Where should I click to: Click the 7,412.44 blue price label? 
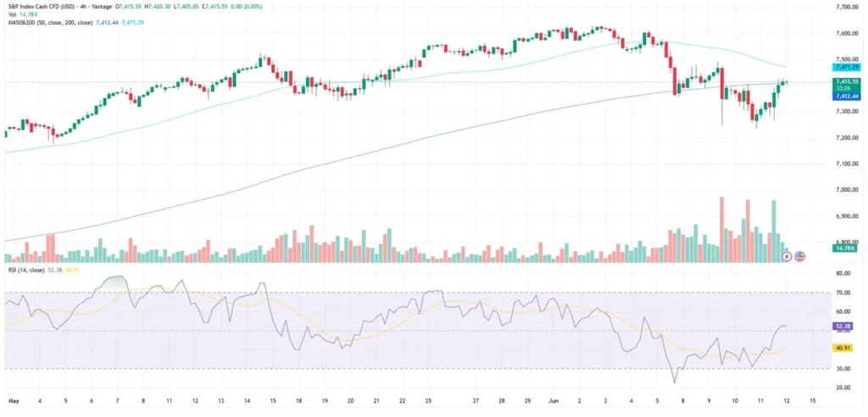(x=846, y=97)
